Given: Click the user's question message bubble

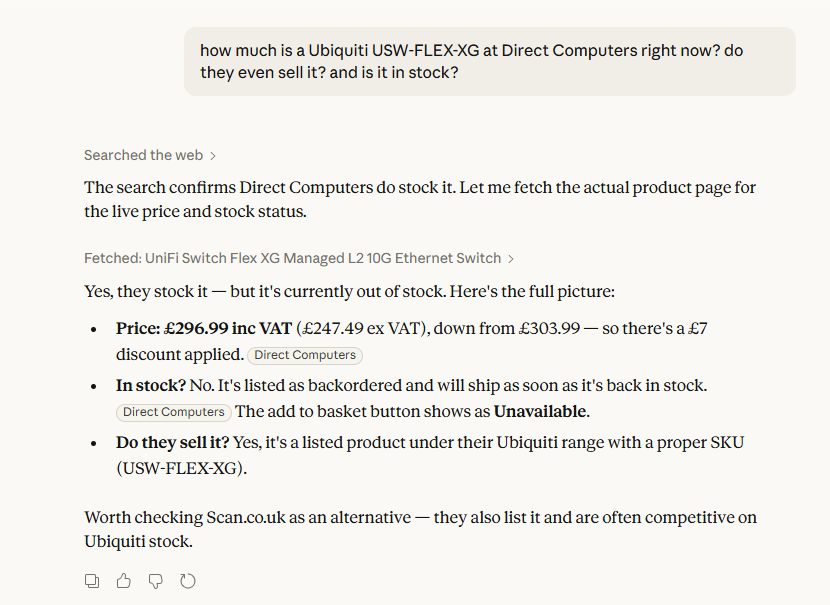Looking at the screenshot, I should pyautogui.click(x=489, y=61).
